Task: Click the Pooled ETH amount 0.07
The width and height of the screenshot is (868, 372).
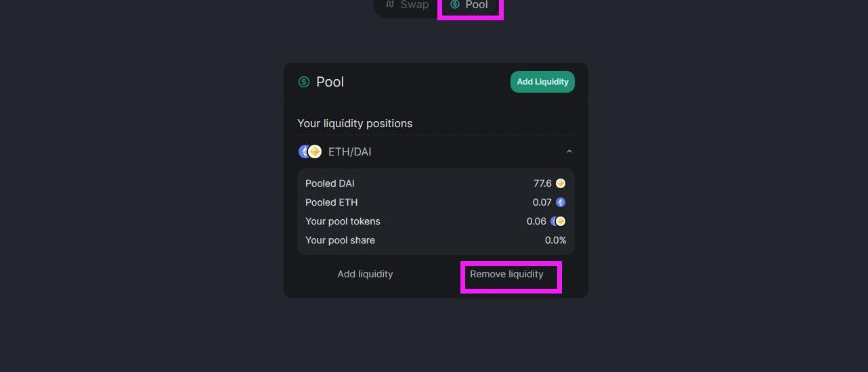Action: (x=542, y=202)
